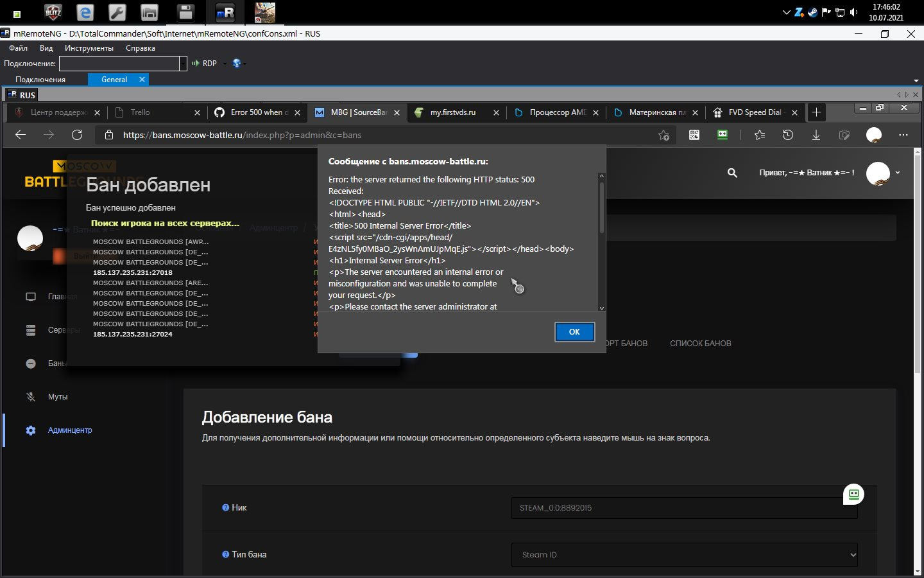Launch the Edge icon on the taskbar
Viewport: 924px width, 578px height.
(85, 12)
